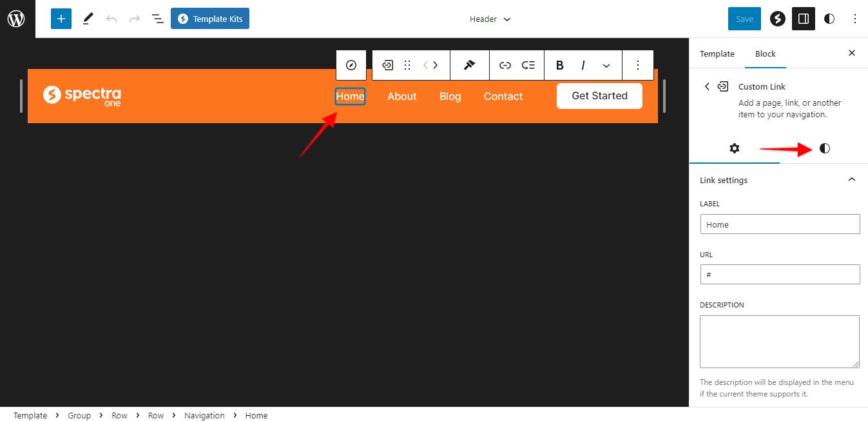This screenshot has height=421, width=868.
Task: Open global Styles from the top bar
Action: click(x=829, y=19)
